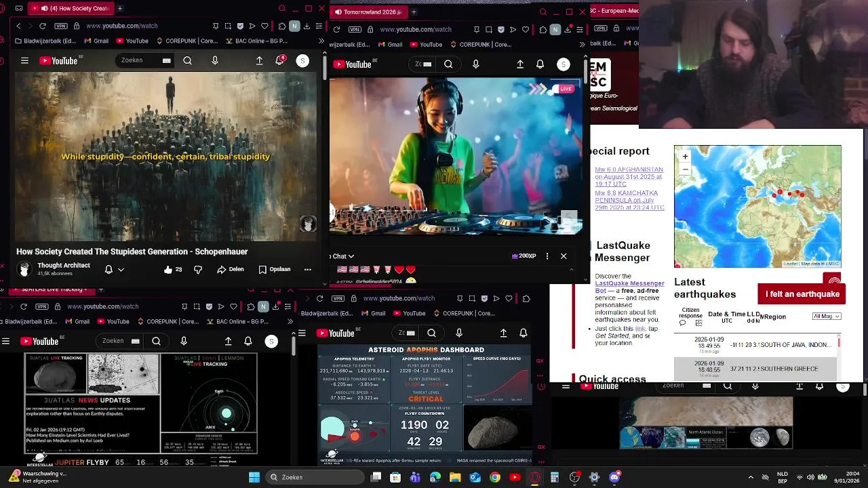Open LastQuake Messenger Bot link
The width and height of the screenshot is (868, 488).
click(x=629, y=287)
